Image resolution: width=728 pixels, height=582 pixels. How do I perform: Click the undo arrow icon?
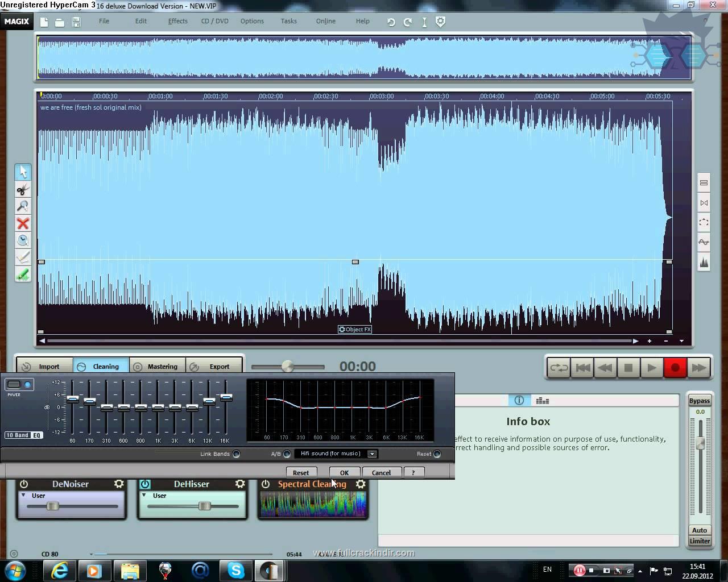tap(391, 22)
